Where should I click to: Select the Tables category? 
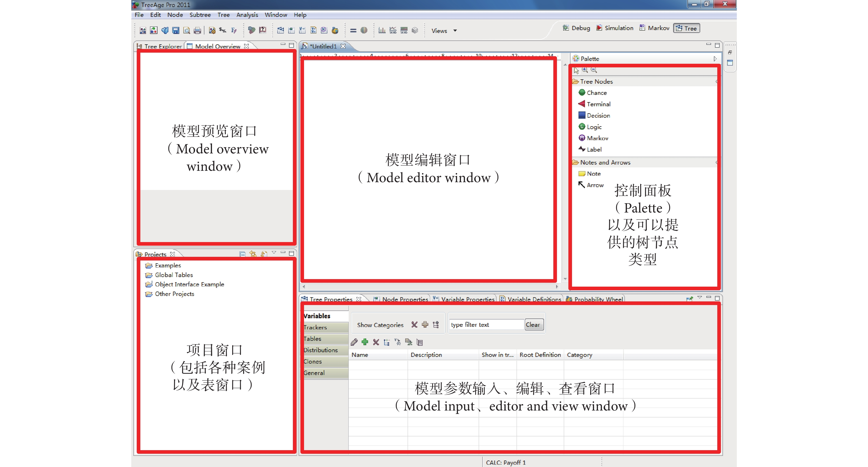point(326,339)
